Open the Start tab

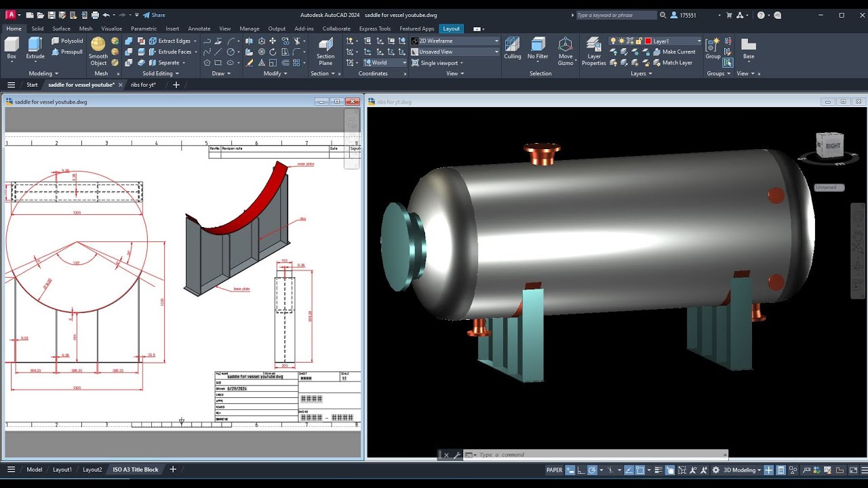coord(32,85)
